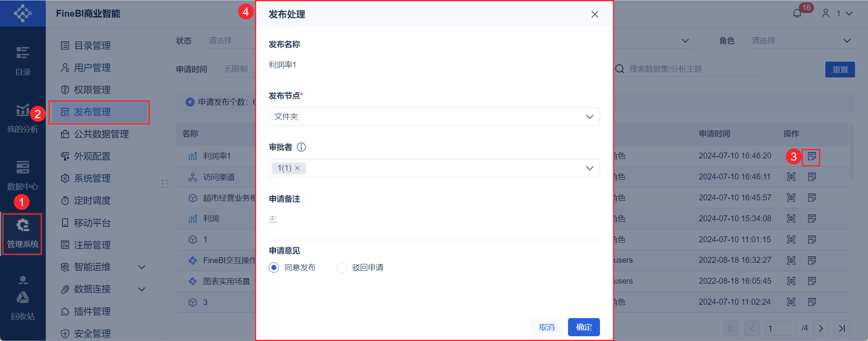Go to the next page arrow
Image resolution: width=868 pixels, height=341 pixels.
(821, 328)
